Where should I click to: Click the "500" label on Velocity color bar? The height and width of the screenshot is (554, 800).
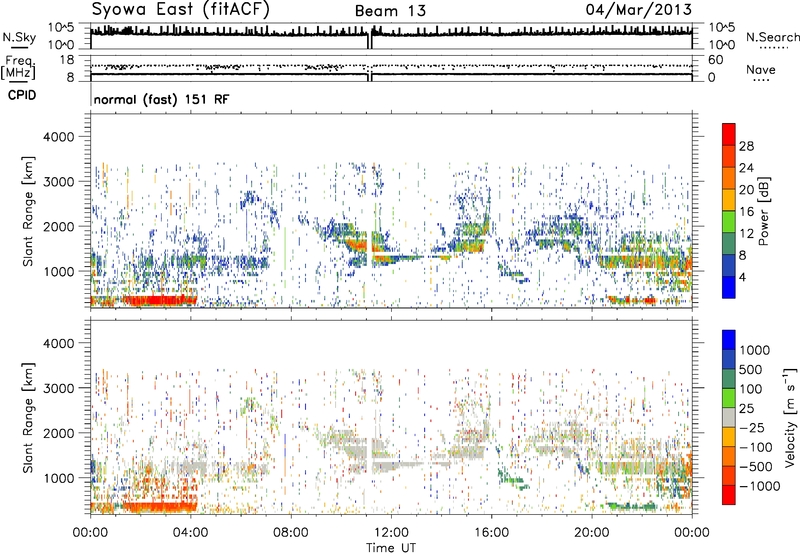[x=751, y=369]
